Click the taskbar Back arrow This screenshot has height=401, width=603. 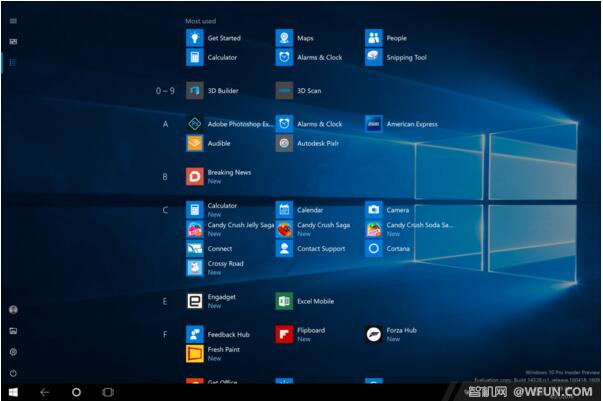coord(44,392)
